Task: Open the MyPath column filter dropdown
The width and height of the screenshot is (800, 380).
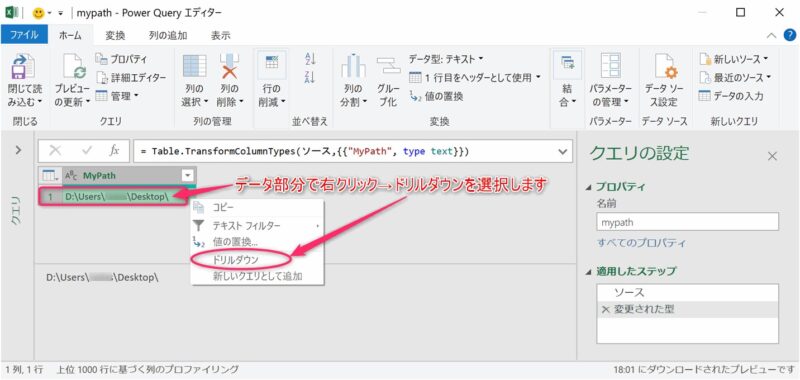Action: click(x=188, y=175)
